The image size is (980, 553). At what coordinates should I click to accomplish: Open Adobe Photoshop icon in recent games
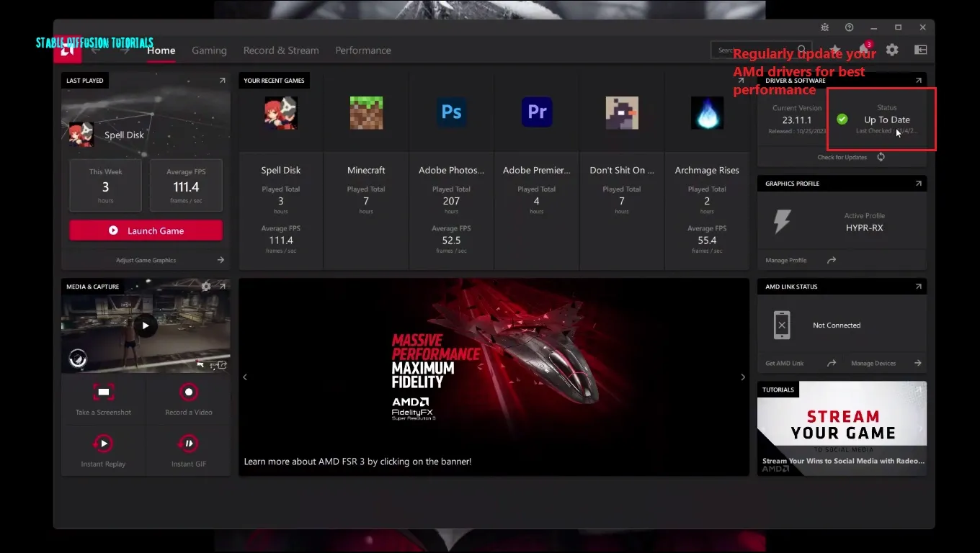[x=451, y=112]
